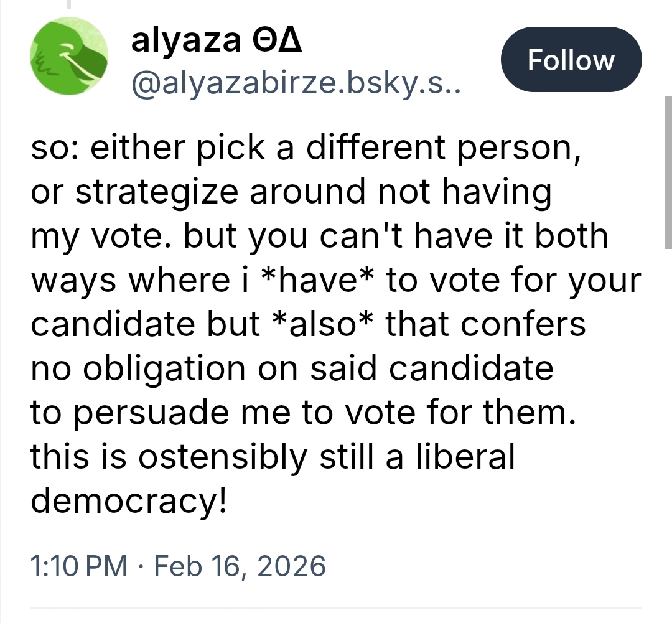Screen dimensions: 672x623
Task: Click the 1:10 PM post time
Action: (78, 566)
